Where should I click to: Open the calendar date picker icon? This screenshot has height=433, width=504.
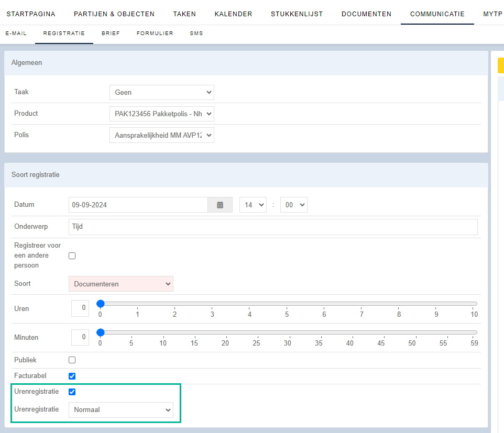pos(220,205)
